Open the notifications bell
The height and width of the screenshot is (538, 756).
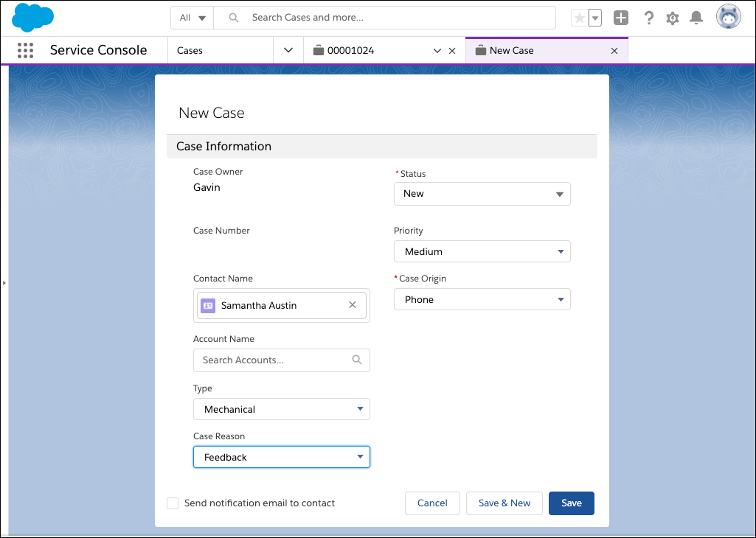tap(696, 18)
